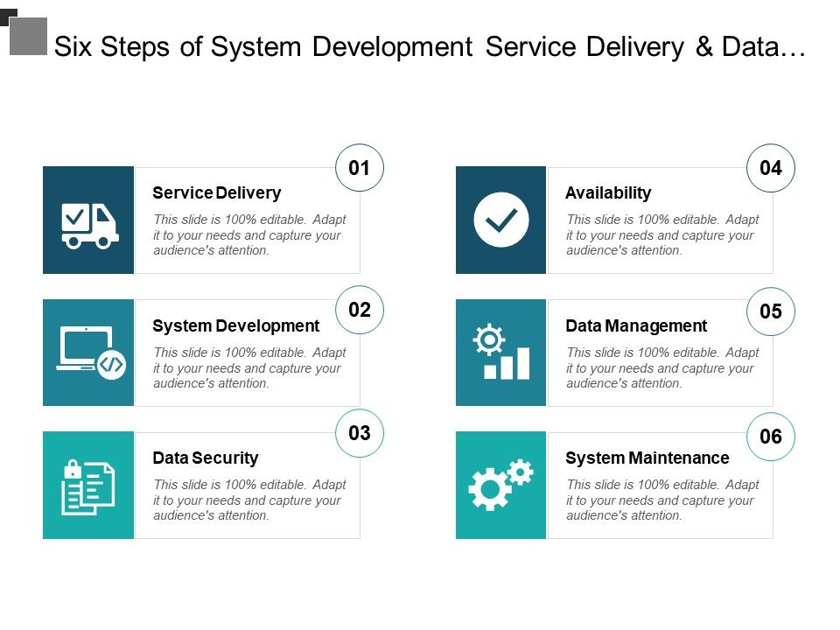The height and width of the screenshot is (630, 840).
Task: Click description text under Service Delivery
Action: (x=249, y=235)
